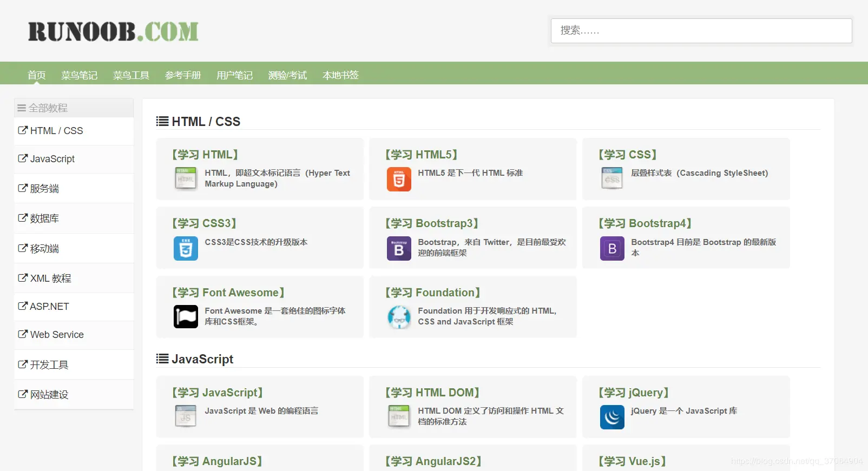Screen dimensions: 868x471
Task: Open the 【学习 AngularJS】 tutorial link
Action: click(217, 461)
